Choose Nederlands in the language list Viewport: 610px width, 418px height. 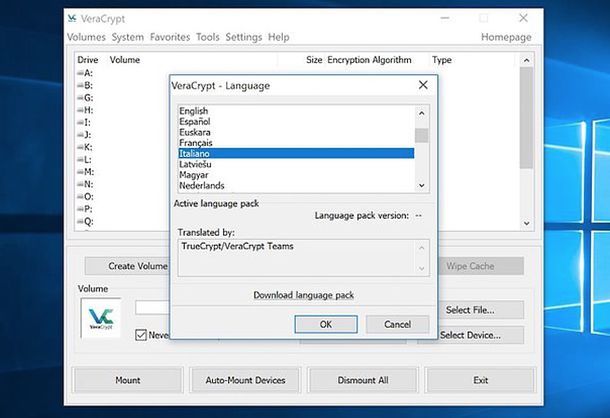tap(296, 186)
